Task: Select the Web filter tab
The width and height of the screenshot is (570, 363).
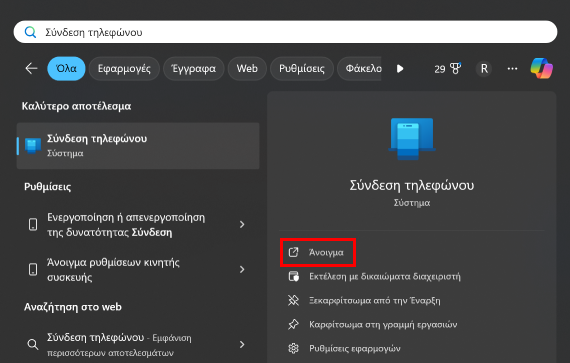Action: click(x=247, y=68)
